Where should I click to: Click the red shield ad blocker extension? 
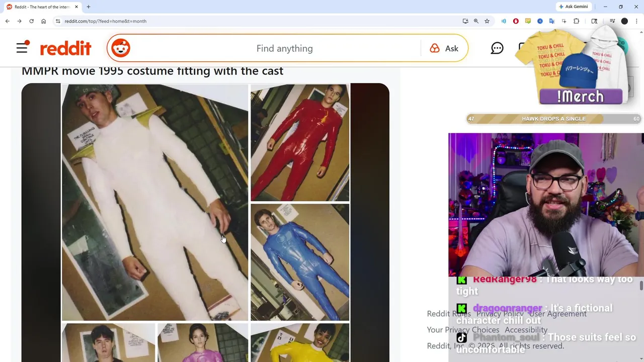516,21
